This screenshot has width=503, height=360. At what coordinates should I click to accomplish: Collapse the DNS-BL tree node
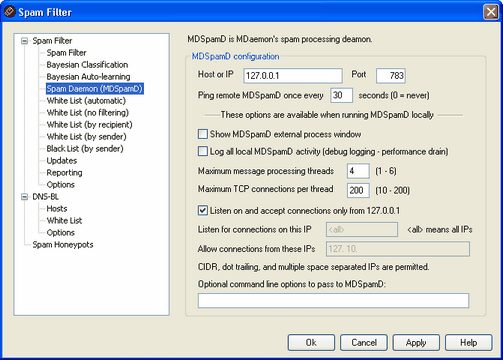coord(24,197)
